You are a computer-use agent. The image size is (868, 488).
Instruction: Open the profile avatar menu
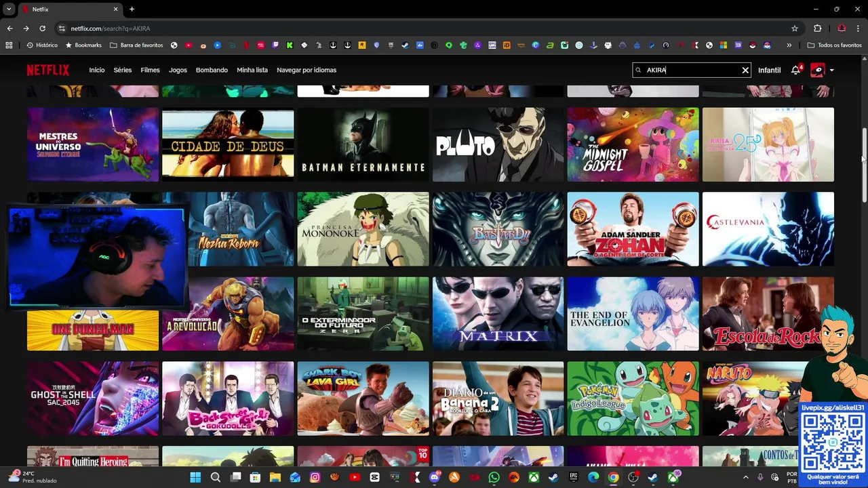pyautogui.click(x=817, y=70)
